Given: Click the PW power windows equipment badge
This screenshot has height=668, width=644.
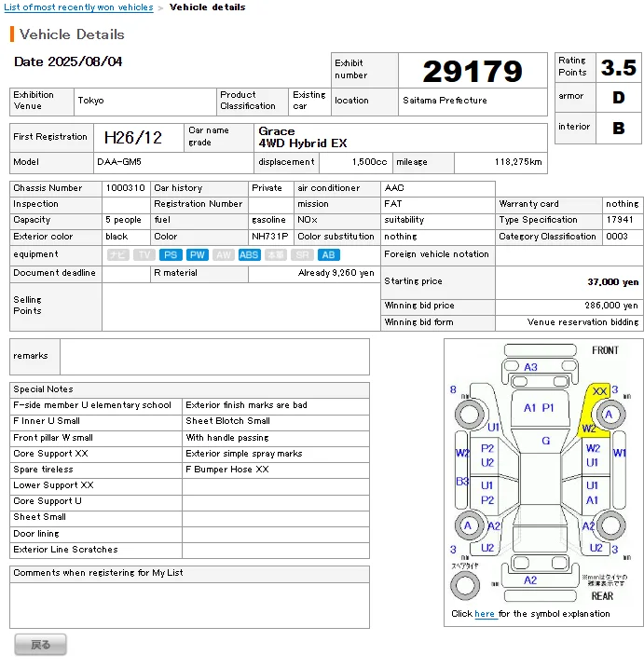Looking at the screenshot, I should (x=197, y=254).
